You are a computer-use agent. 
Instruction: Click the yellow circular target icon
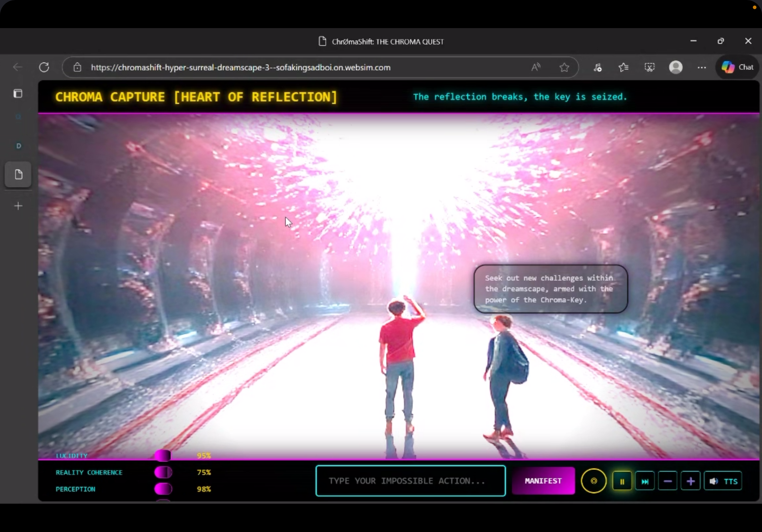(x=594, y=481)
